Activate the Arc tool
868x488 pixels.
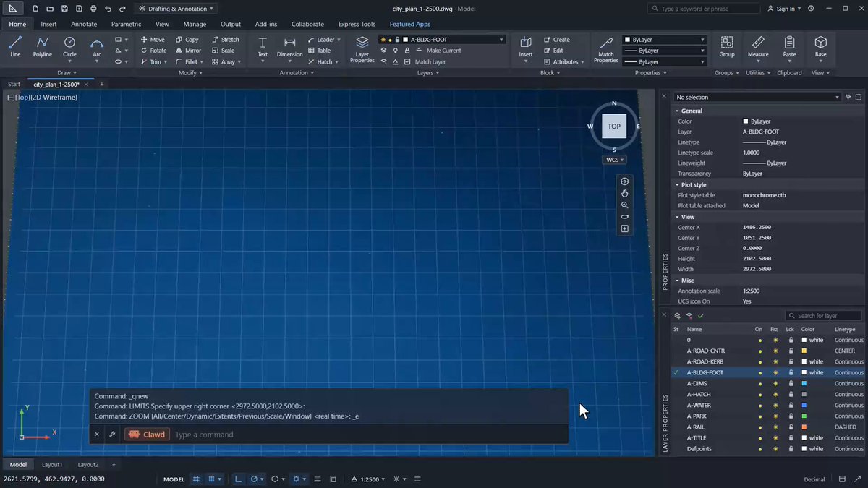[x=97, y=46]
